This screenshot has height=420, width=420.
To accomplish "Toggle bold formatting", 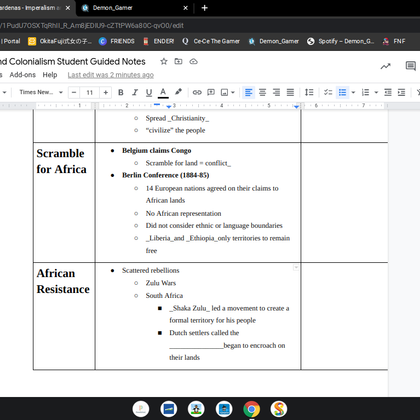I will pos(121,92).
